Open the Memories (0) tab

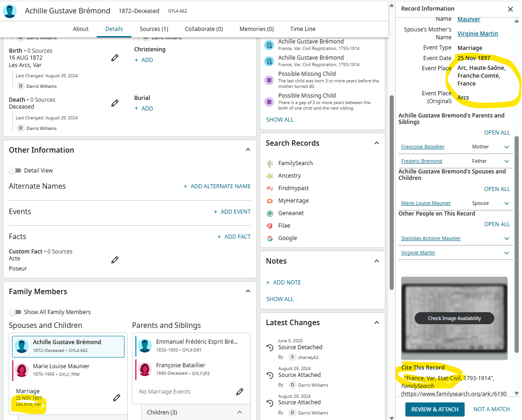pyautogui.click(x=256, y=29)
